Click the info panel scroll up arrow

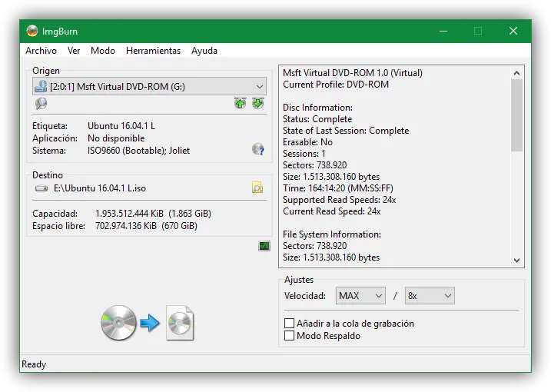(x=516, y=73)
